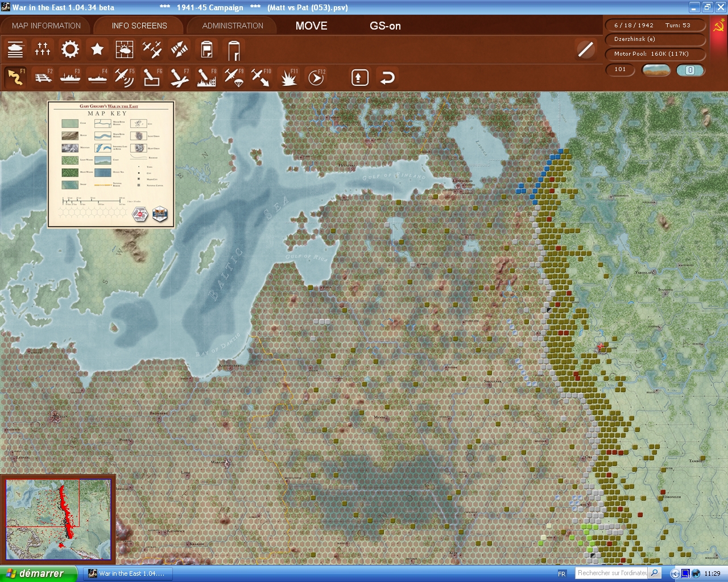This screenshot has width=728, height=582.
Task: Click the taskbar search magnifier button
Action: 655,573
